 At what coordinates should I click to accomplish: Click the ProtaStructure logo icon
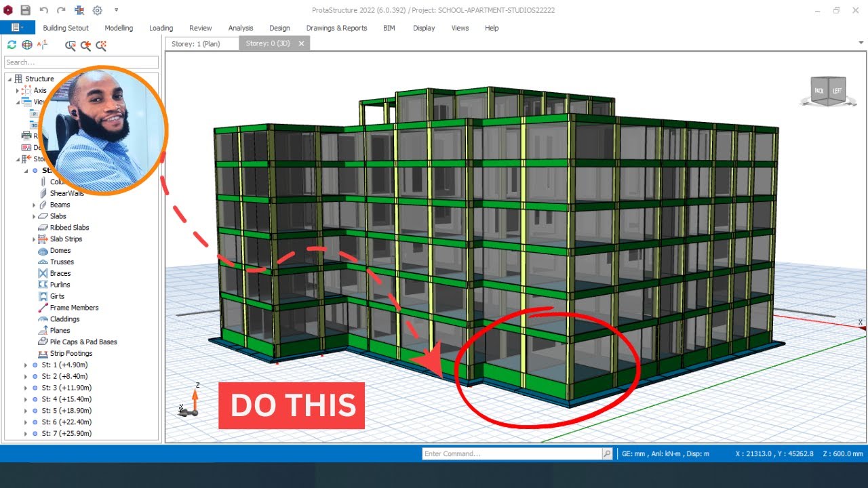click(8, 10)
